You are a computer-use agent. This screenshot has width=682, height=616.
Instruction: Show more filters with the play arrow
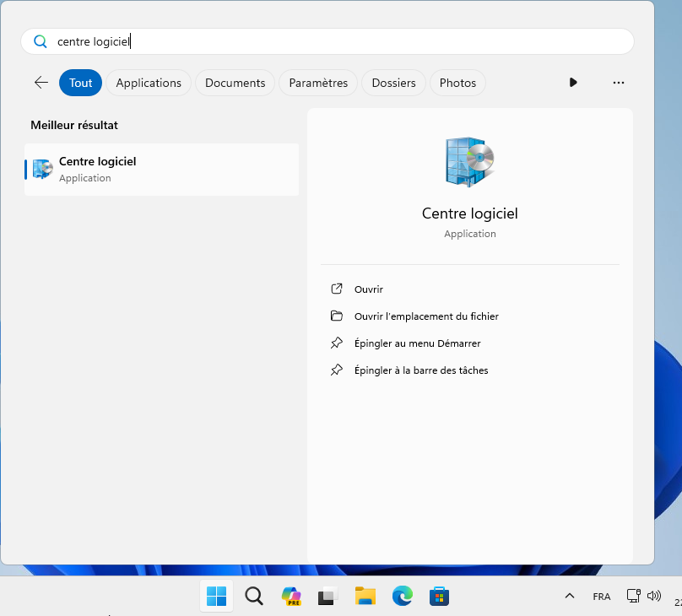(x=573, y=83)
